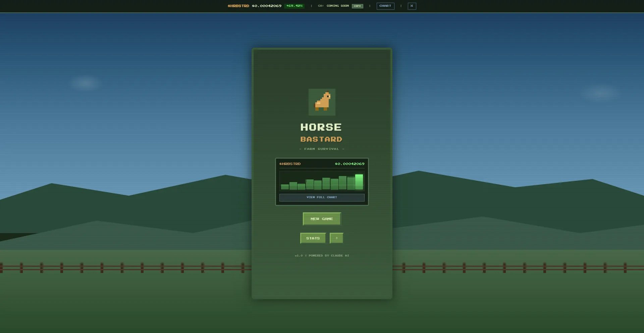Click the green +69.42% price change badge

pos(294,5)
